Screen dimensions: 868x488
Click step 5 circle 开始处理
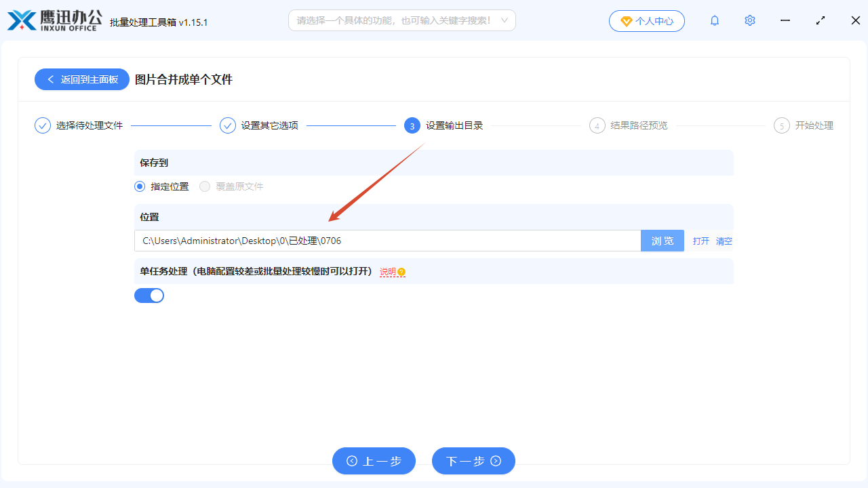coord(782,125)
